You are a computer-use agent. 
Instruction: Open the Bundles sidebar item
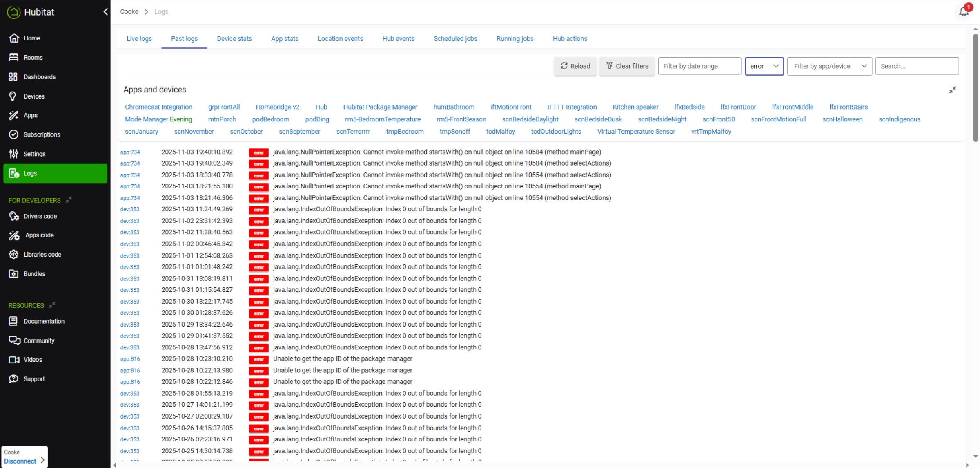click(x=34, y=274)
